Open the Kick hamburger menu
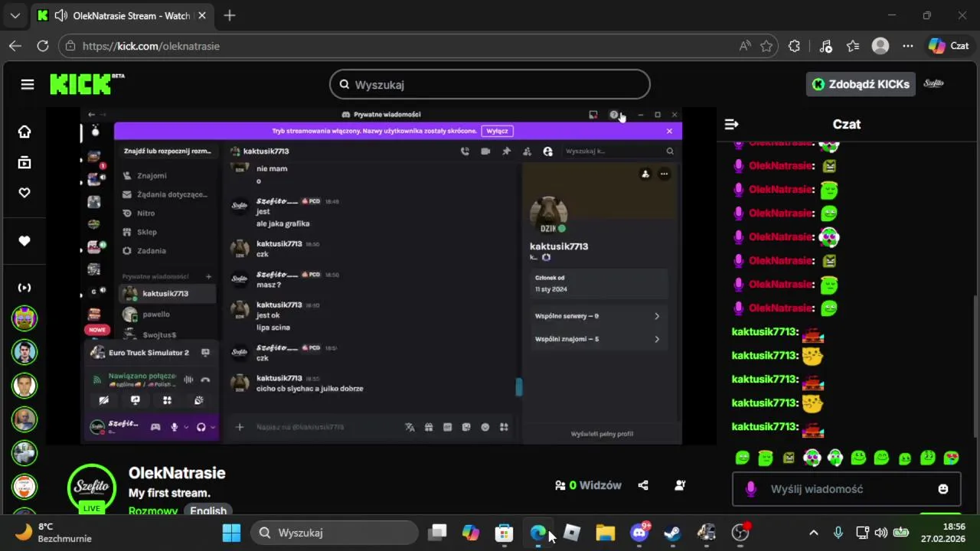 [x=28, y=84]
